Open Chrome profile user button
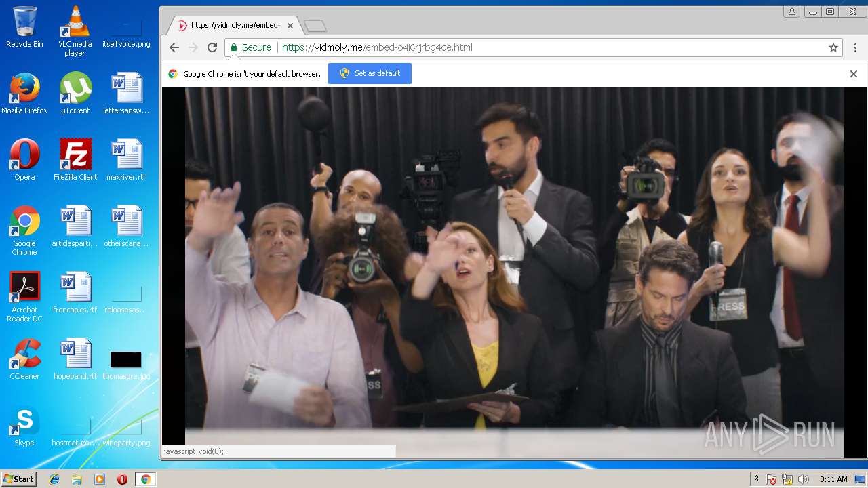 [x=791, y=12]
